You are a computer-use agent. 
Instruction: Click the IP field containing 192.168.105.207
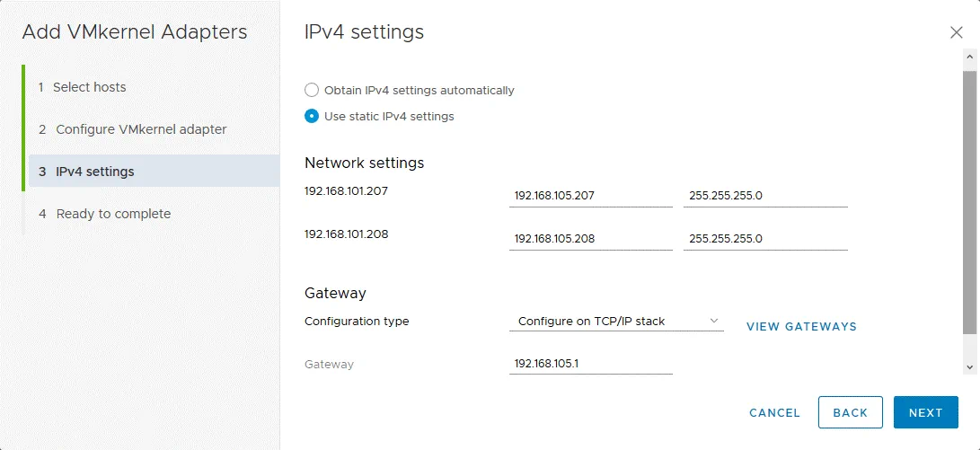click(589, 195)
